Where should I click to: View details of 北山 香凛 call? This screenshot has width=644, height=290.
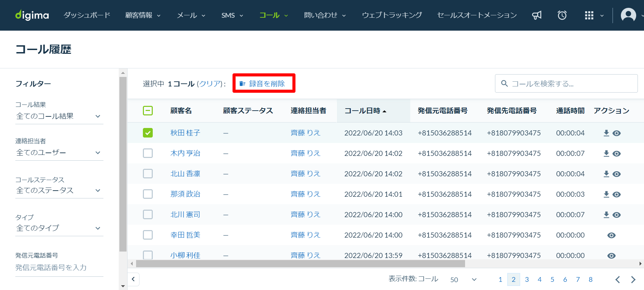click(x=617, y=174)
